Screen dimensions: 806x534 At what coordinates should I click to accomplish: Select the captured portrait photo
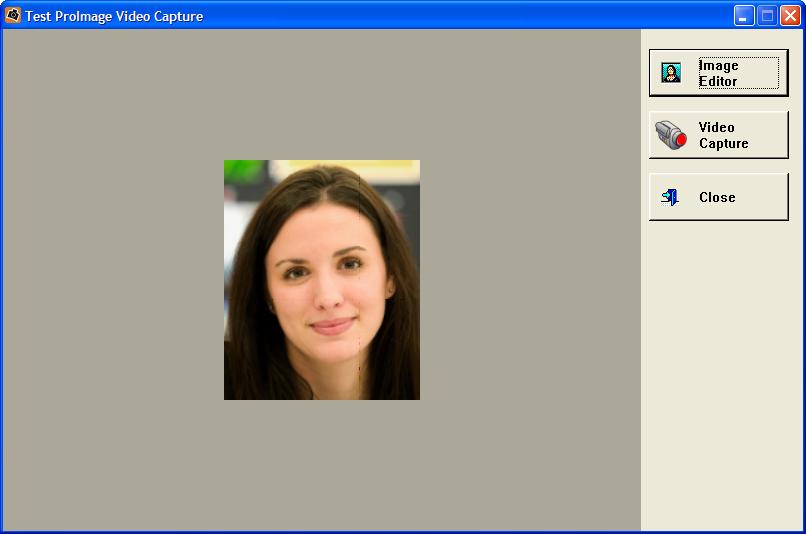pyautogui.click(x=322, y=280)
